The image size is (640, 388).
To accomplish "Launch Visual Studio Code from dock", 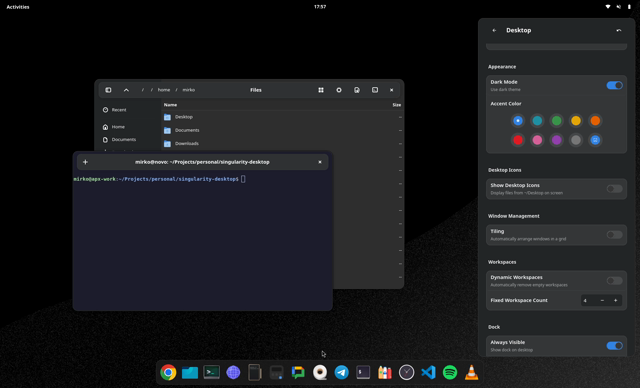I will [x=428, y=372].
